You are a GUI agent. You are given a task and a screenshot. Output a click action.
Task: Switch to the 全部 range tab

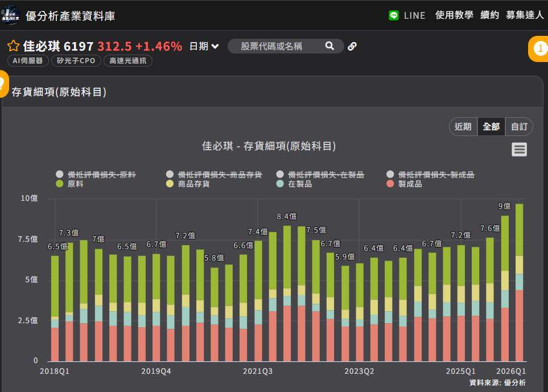click(x=491, y=126)
